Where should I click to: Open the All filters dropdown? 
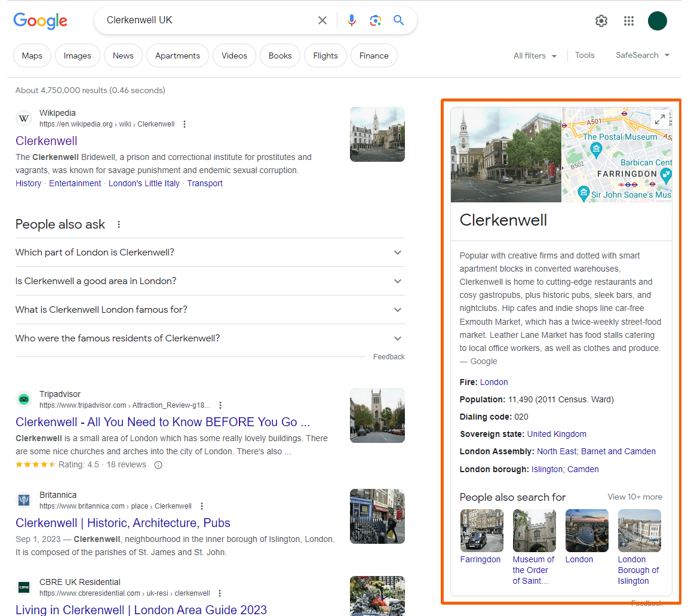535,56
